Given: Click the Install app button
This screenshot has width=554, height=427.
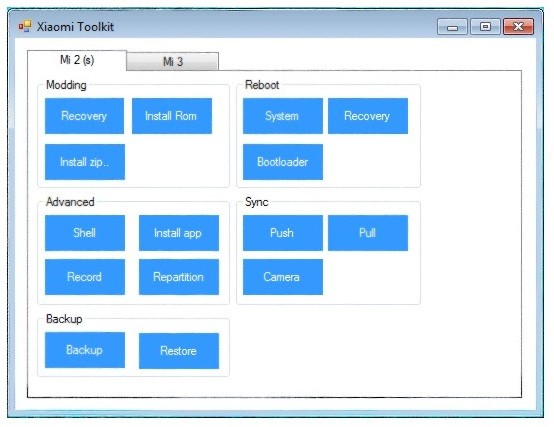Looking at the screenshot, I should [179, 233].
